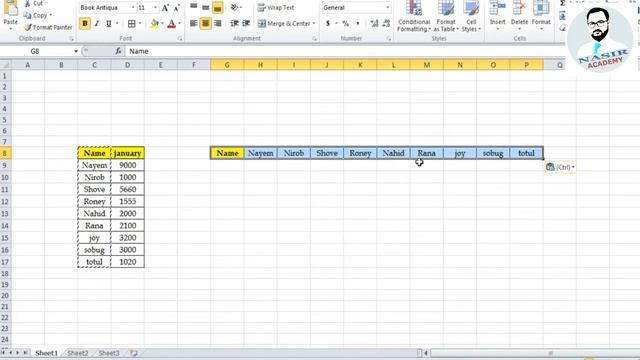Apply red Font Color
The width and height of the screenshot is (640, 360).
tap(171, 24)
